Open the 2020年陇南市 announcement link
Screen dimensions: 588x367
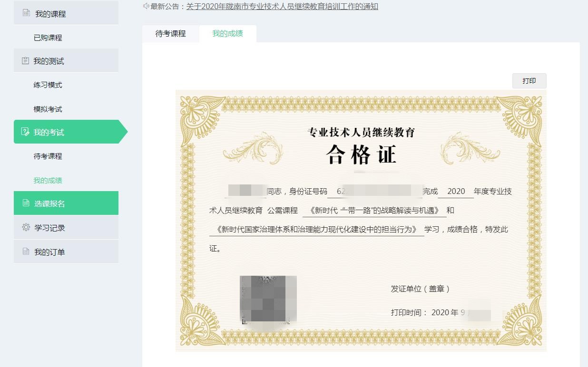pos(282,6)
